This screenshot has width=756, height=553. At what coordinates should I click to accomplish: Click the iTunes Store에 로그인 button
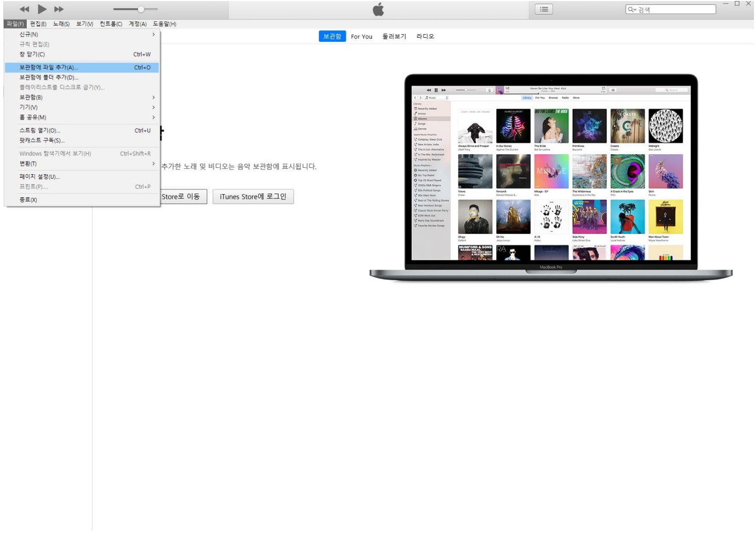253,197
